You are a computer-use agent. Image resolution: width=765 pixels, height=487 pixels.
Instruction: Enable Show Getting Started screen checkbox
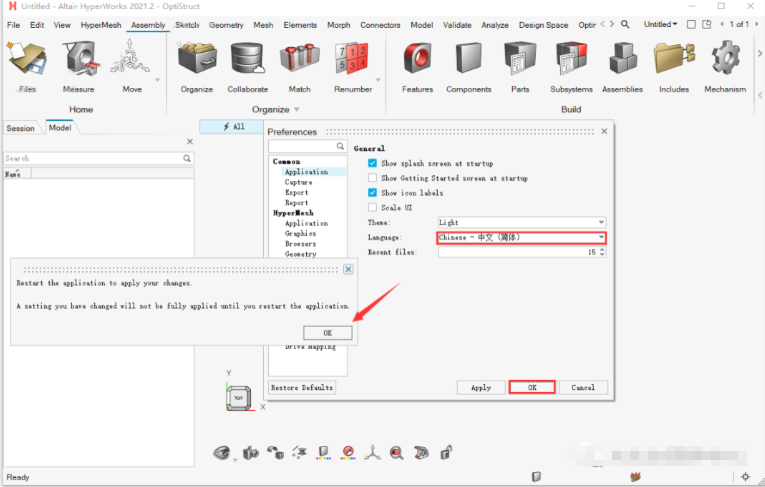[373, 178]
